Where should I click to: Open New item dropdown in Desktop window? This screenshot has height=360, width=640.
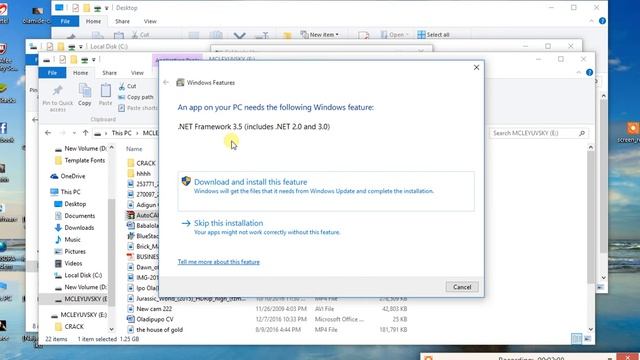pyautogui.click(x=320, y=35)
